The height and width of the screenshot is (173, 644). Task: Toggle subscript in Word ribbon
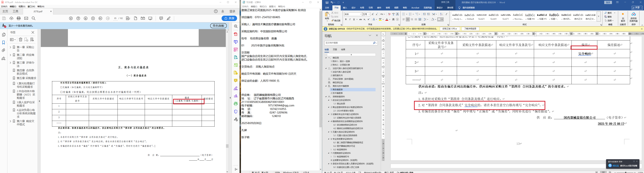pyautogui.click(x=364, y=19)
